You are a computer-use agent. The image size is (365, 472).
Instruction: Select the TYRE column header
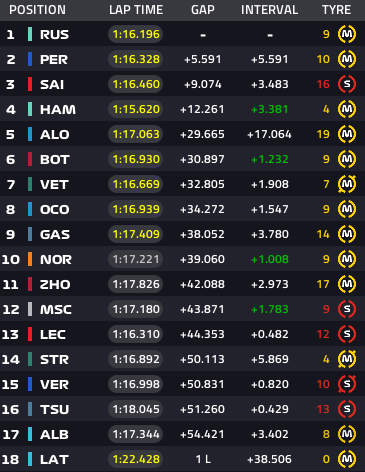(336, 10)
